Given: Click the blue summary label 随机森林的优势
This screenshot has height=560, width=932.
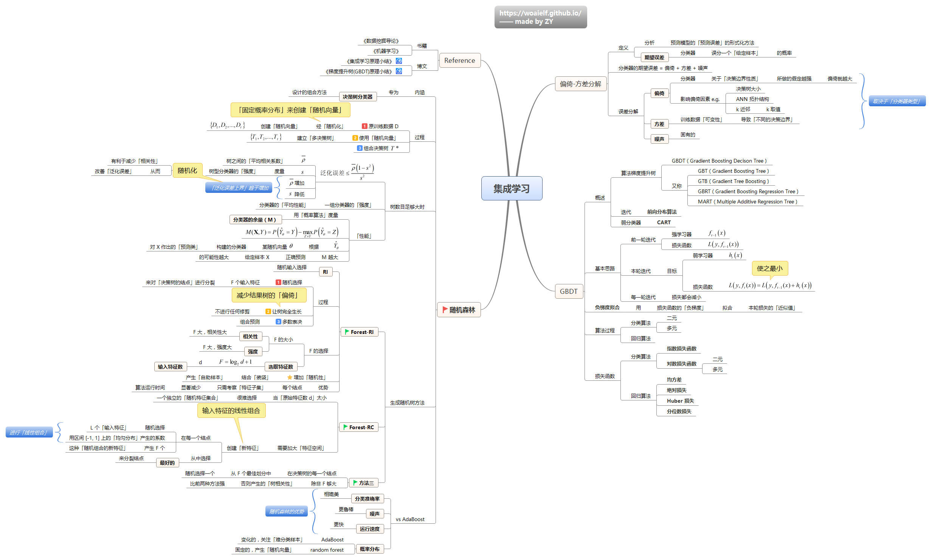Looking at the screenshot, I should pos(287,512).
